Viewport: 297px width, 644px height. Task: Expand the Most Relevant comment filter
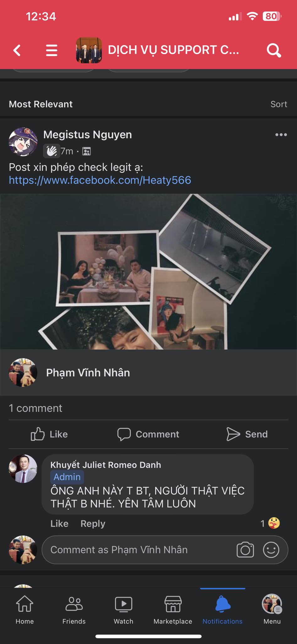tap(41, 104)
